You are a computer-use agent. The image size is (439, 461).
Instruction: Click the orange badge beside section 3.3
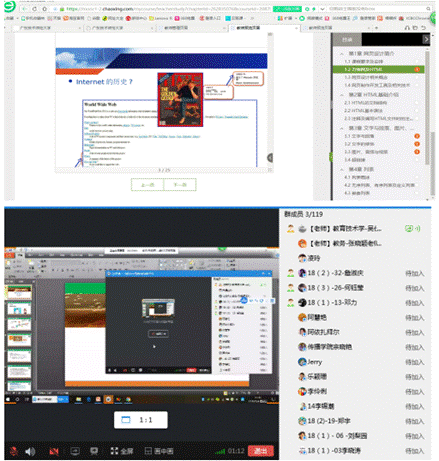(417, 152)
